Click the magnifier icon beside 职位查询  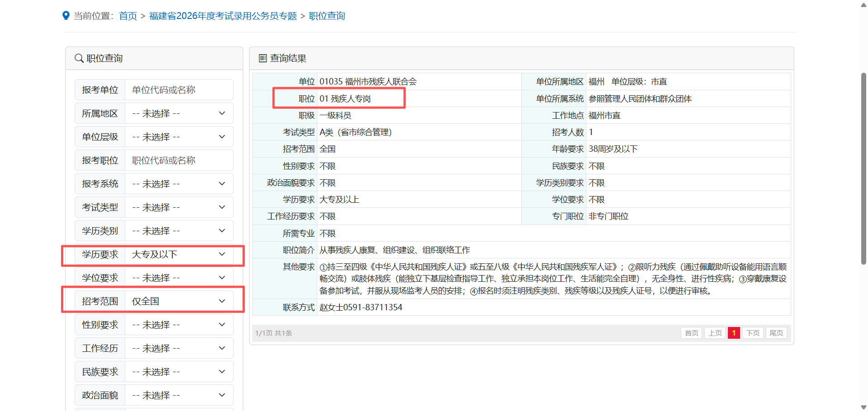(79, 58)
